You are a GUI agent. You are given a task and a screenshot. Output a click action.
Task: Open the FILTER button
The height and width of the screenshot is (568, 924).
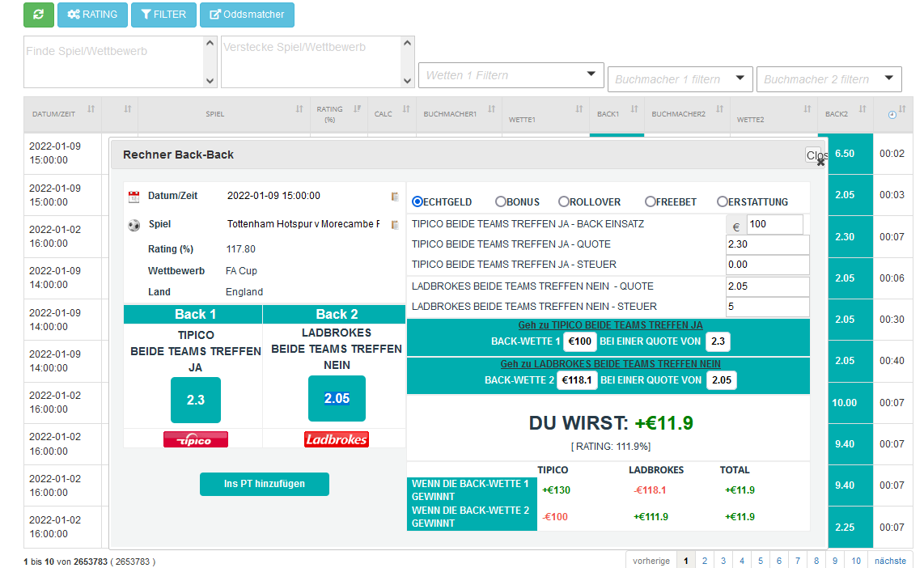[163, 15]
